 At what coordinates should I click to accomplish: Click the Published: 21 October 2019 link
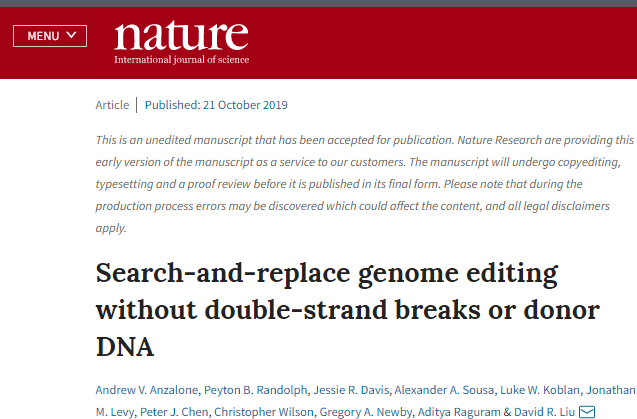(216, 105)
